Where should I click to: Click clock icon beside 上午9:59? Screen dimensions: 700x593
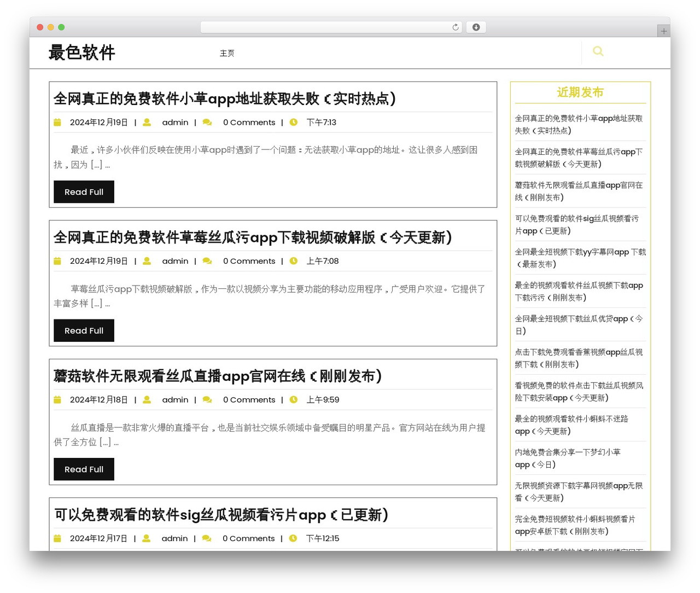tap(294, 400)
